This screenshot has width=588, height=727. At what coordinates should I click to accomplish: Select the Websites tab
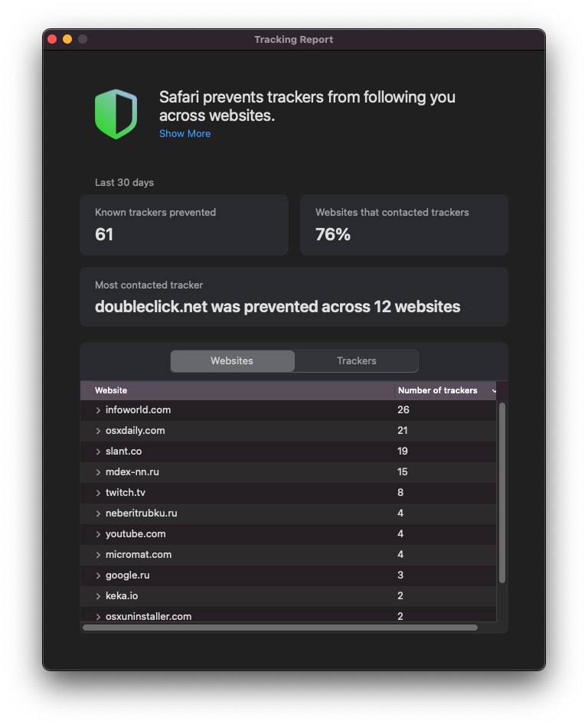[232, 360]
